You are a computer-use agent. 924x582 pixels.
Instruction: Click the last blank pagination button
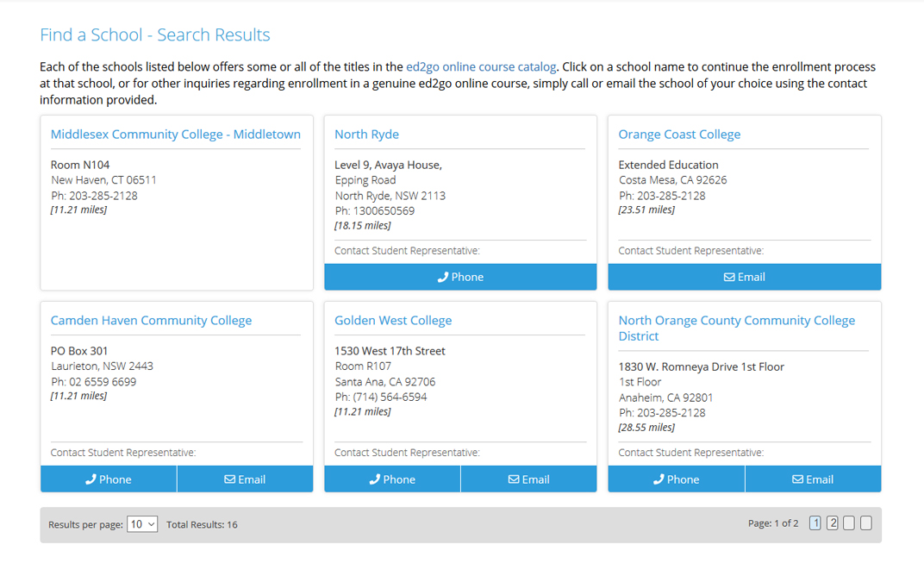pyautogui.click(x=866, y=523)
